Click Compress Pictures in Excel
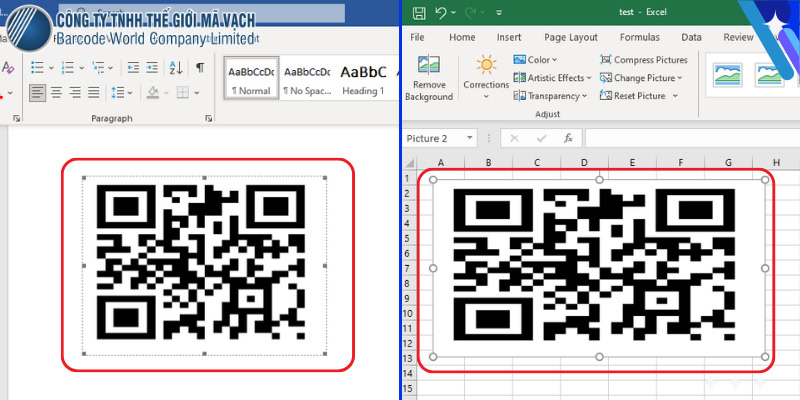800x400 pixels. click(x=644, y=60)
